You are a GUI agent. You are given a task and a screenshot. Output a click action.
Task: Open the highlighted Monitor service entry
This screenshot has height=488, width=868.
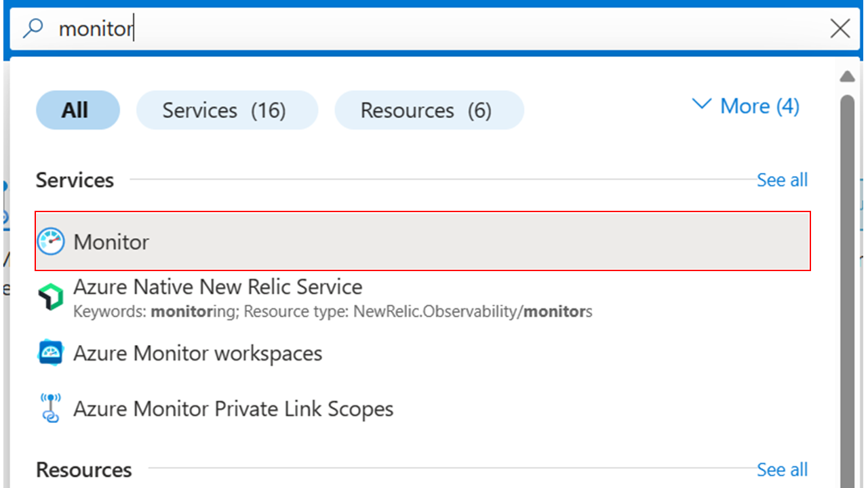422,241
